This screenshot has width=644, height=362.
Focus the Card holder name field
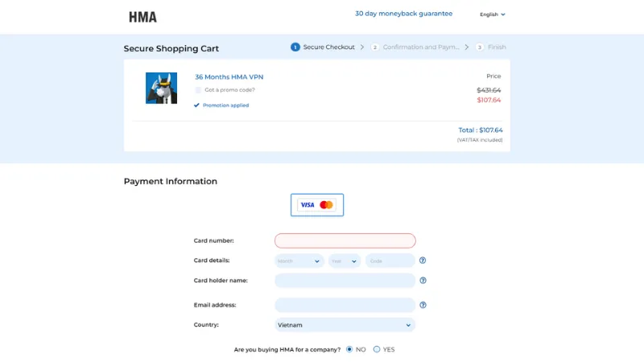tap(345, 281)
